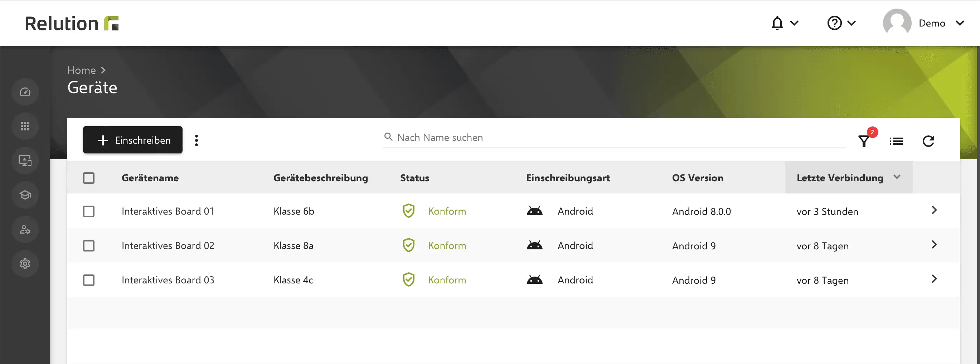Open the three-dot more actions menu
Screen dimensions: 980x364
tap(196, 140)
